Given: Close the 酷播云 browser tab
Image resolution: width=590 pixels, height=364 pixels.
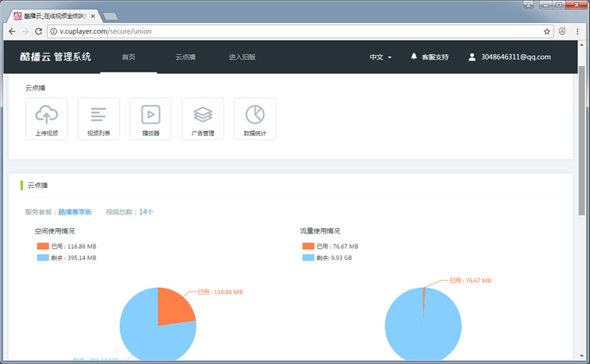Looking at the screenshot, I should tap(93, 17).
